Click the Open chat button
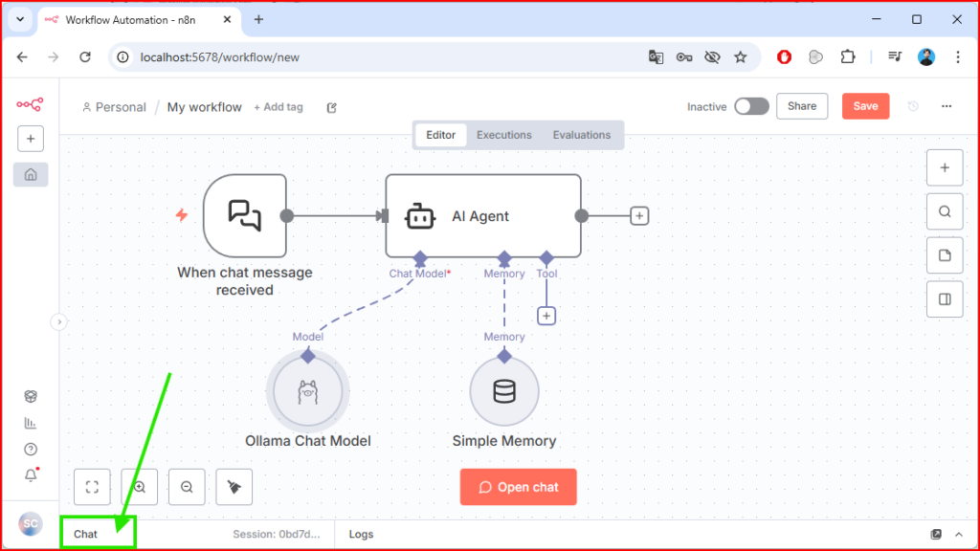 pyautogui.click(x=518, y=487)
